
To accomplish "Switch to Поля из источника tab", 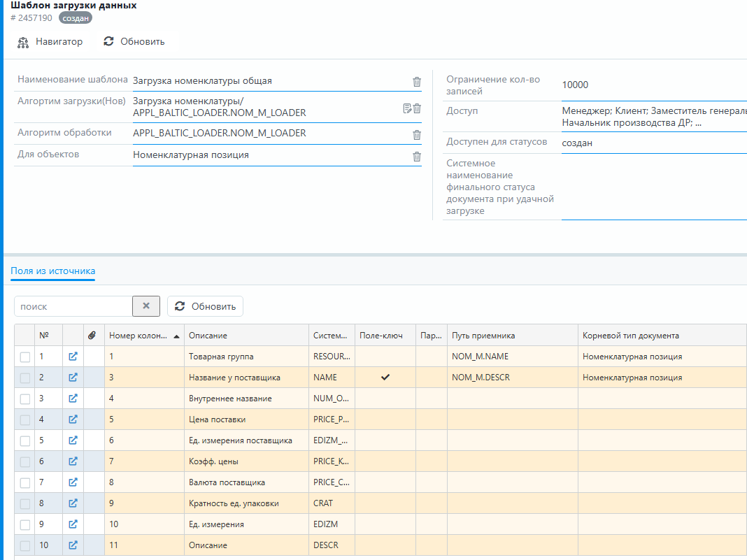I will (x=52, y=271).
